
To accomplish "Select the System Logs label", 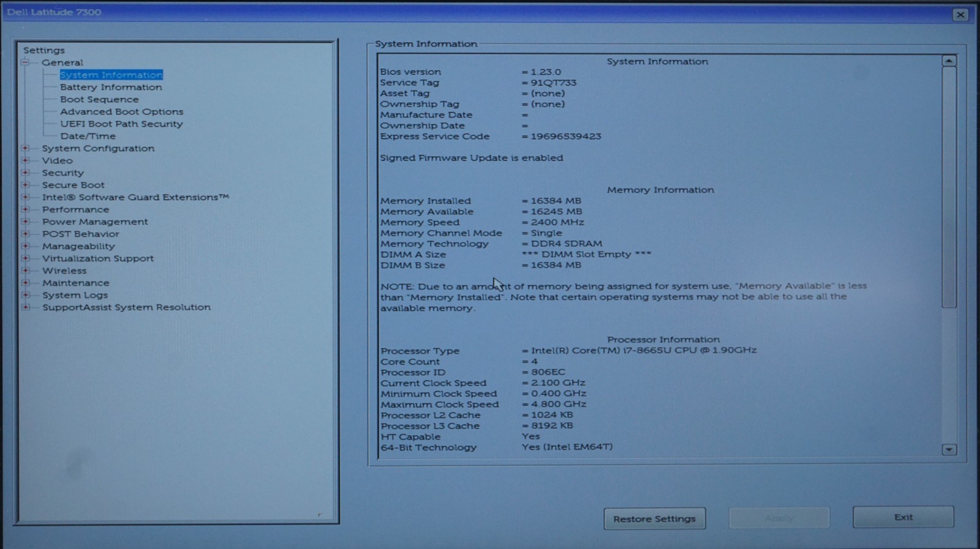I will click(75, 295).
